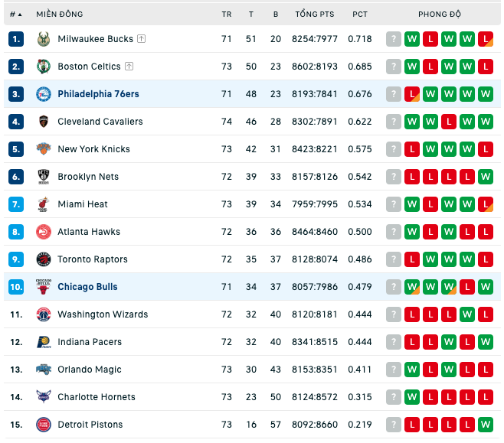Image resolution: width=504 pixels, height=443 pixels.
Task: Click the PHONG ĐỘ form header
Action: click(x=440, y=14)
